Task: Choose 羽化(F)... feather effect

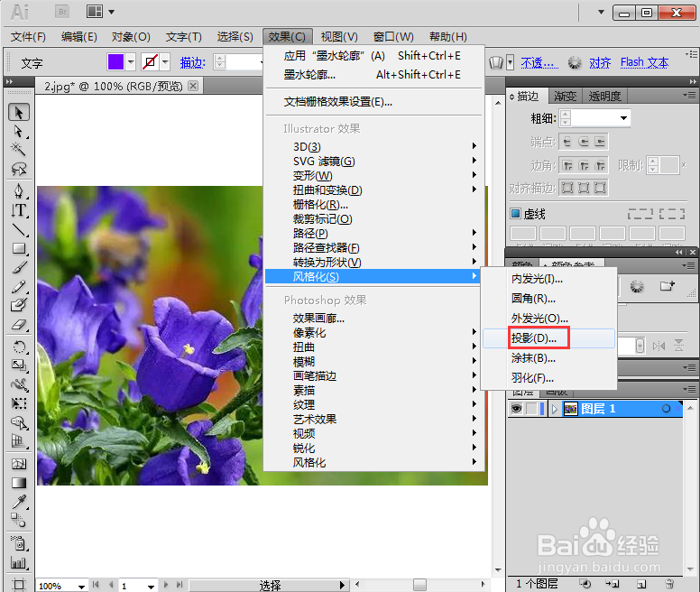Action: coord(548,378)
